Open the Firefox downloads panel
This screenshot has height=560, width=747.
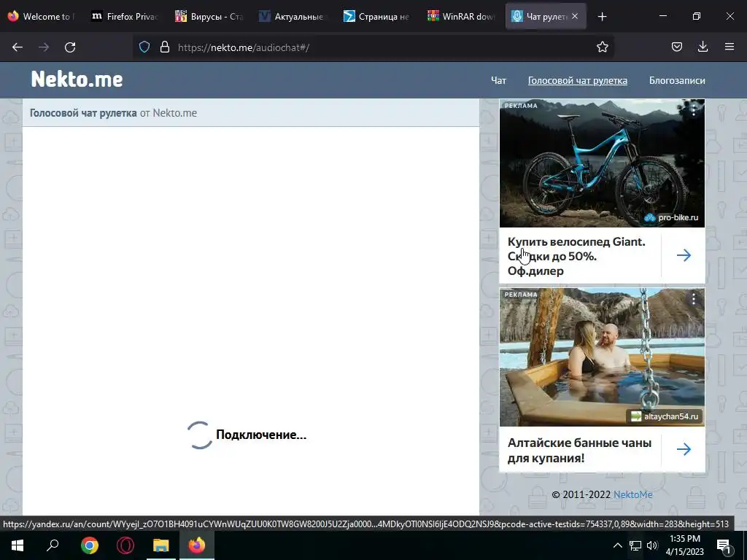point(703,47)
